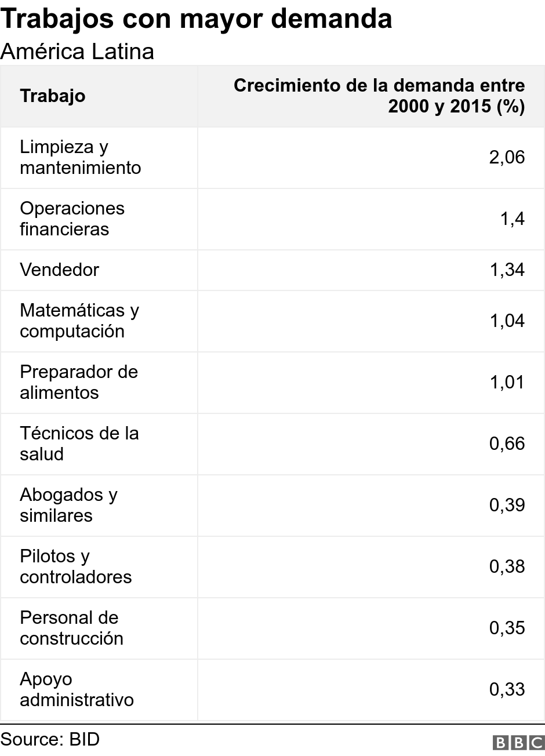The height and width of the screenshot is (756, 545).
Task: Click the "Trabajo" column header
Action: [53, 96]
